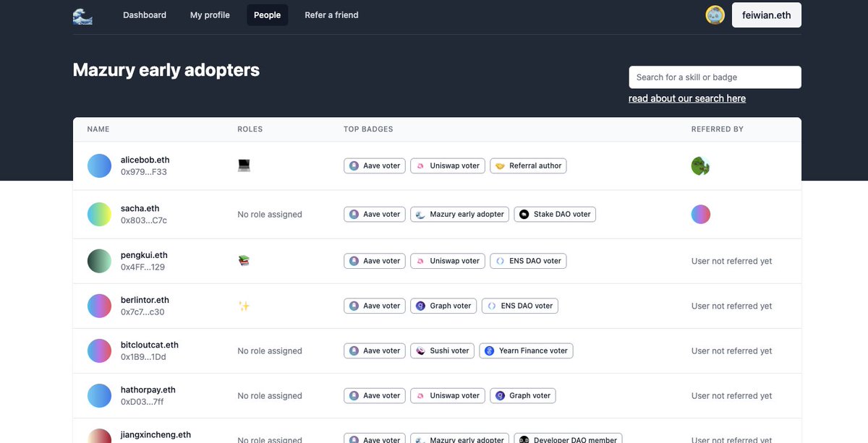Focus the skill or badge search field
Image resolution: width=868 pixels, height=443 pixels.
click(715, 77)
